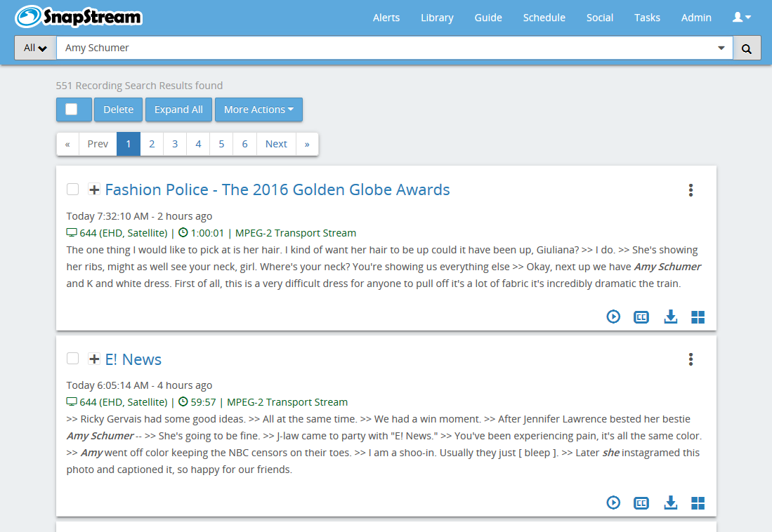Open the Library menu
Image resolution: width=772 pixels, height=532 pixels.
click(x=437, y=18)
